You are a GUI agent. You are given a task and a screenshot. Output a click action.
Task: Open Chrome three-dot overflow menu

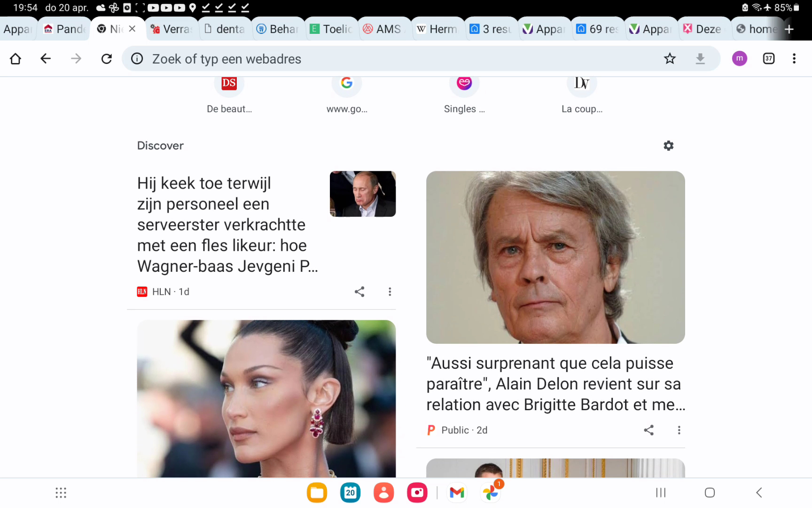tap(794, 59)
